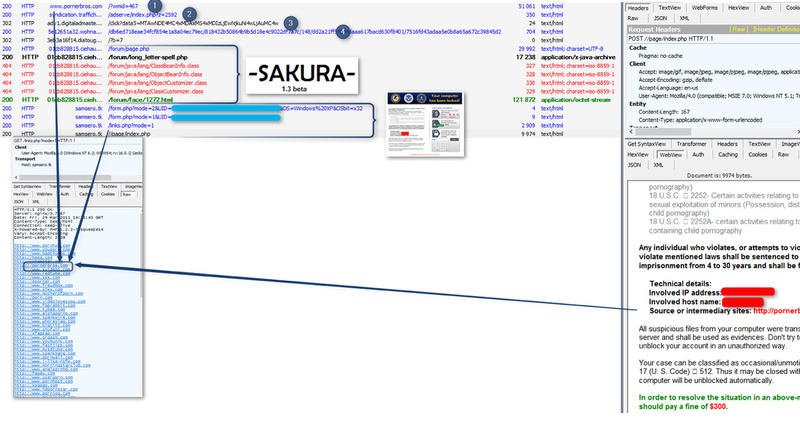Select the Content-Type x-www-form-urlencoded header
This screenshot has width=800, height=422.
click(x=700, y=120)
